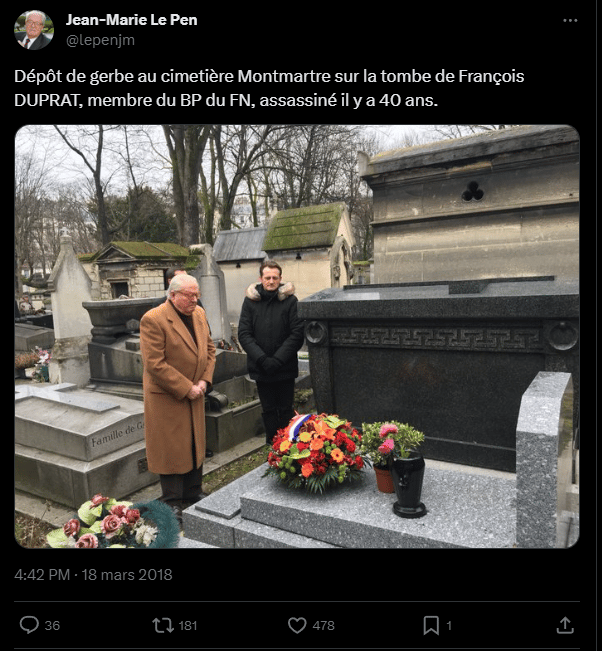The image size is (602, 651).
Task: Click the 4:42 PM timestamp link
Action: click(x=42, y=575)
